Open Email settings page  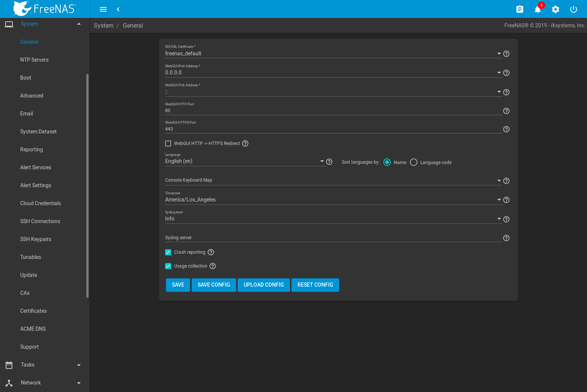click(27, 114)
